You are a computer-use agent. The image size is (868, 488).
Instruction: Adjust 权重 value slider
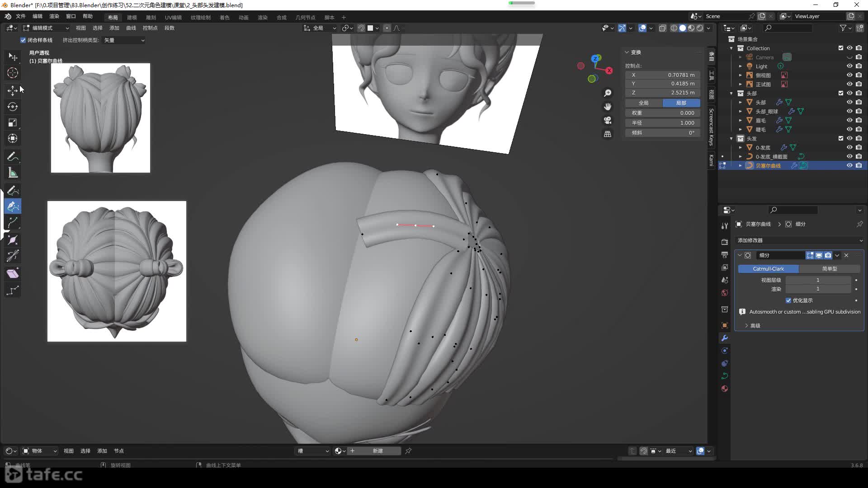(663, 113)
